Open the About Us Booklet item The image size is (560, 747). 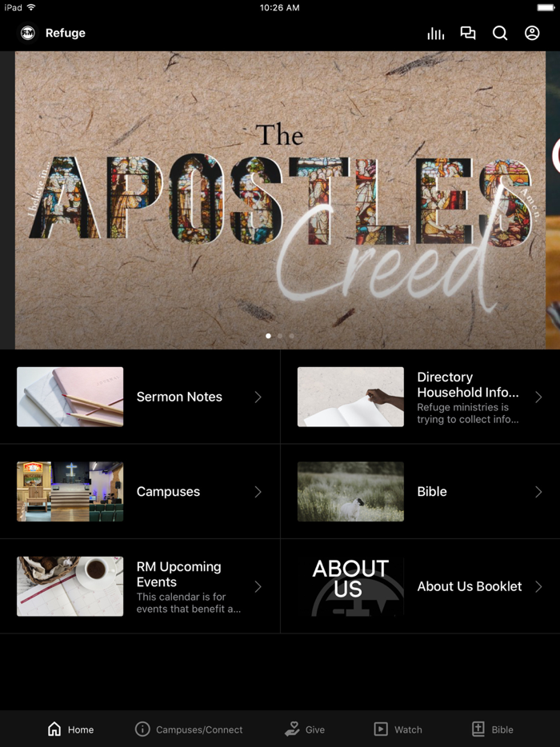pyautogui.click(x=420, y=586)
